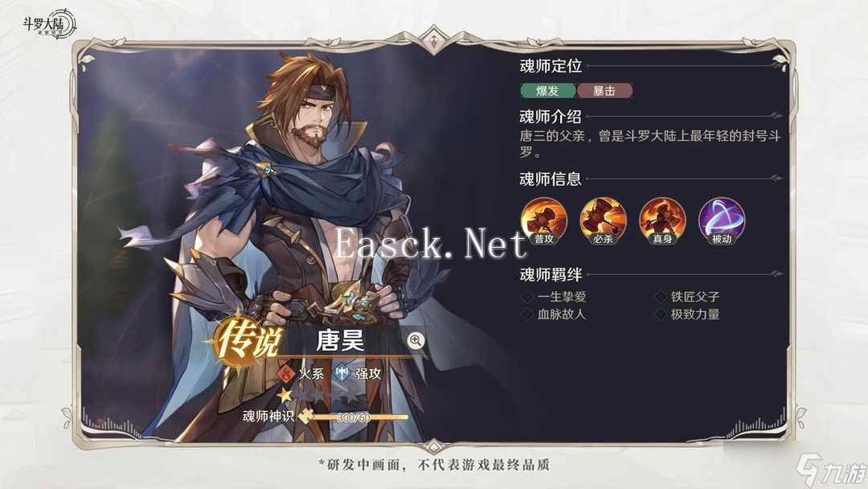
Task: Click the 斗罗大陆 game logo
Action: pyautogui.click(x=49, y=24)
